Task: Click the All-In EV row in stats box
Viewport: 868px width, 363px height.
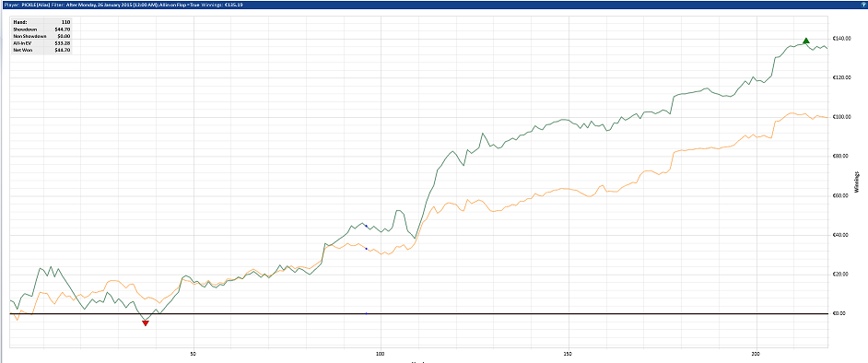Action: point(41,42)
